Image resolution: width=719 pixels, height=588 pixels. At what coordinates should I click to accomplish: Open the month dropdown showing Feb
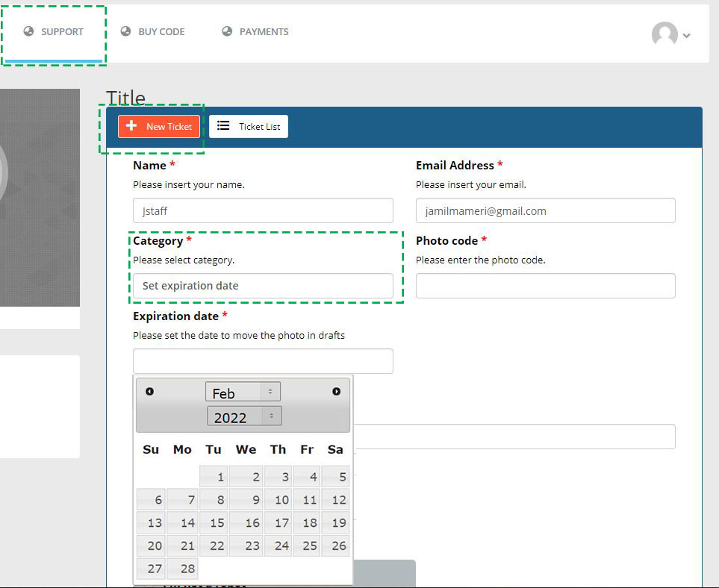[243, 392]
